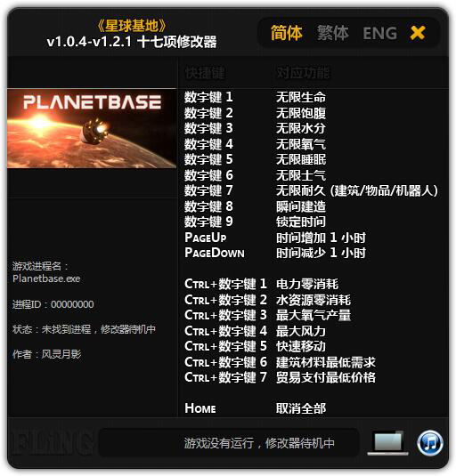456x476 pixels.
Task: Toggle 快速移动 option
Action: click(x=301, y=346)
